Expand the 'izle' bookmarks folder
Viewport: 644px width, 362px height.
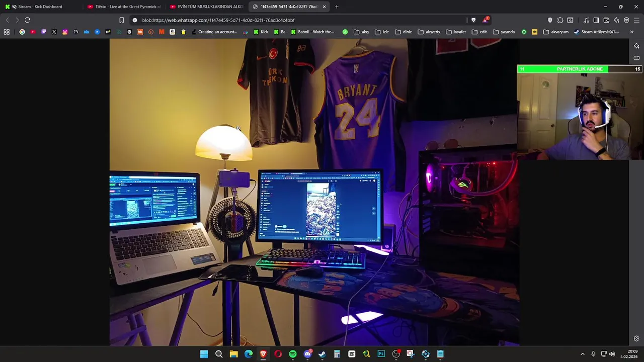(382, 32)
